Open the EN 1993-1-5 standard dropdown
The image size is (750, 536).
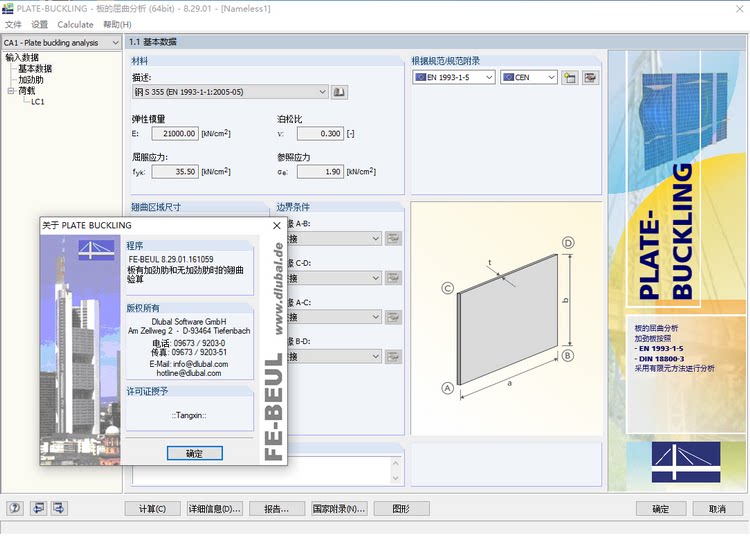coord(453,77)
